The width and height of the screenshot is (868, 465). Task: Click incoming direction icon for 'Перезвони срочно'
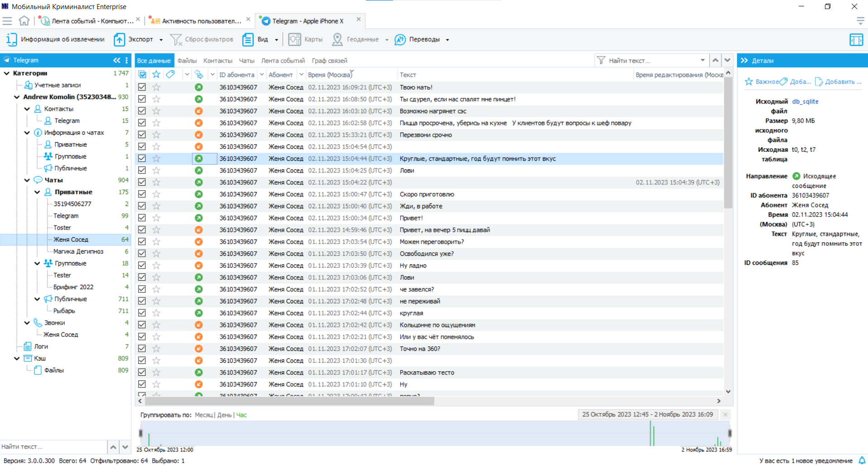(199, 135)
